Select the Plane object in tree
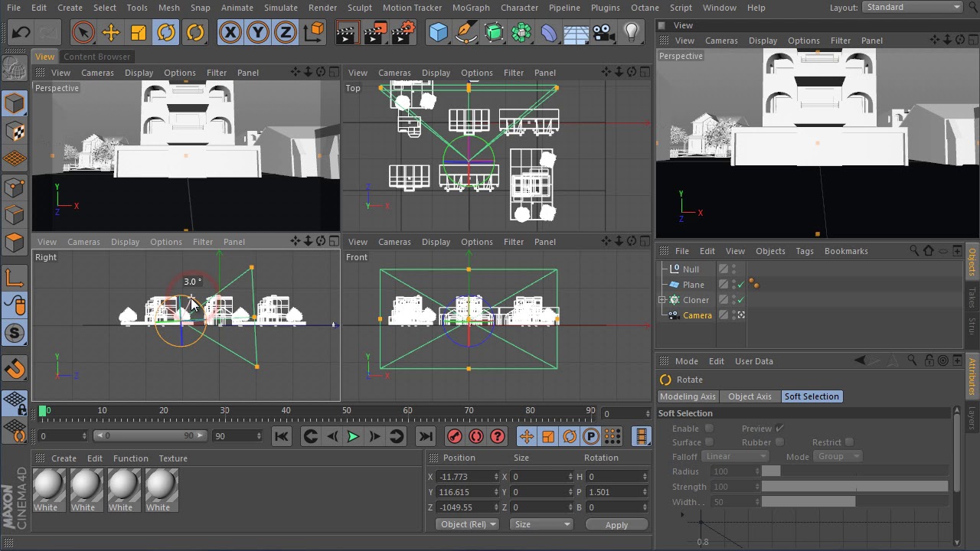This screenshot has width=980, height=551. [x=693, y=285]
